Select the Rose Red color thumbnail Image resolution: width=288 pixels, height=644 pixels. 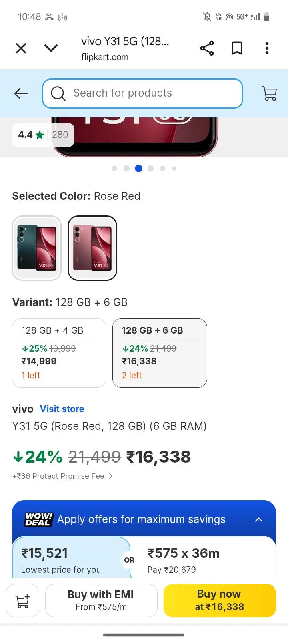[x=92, y=248]
